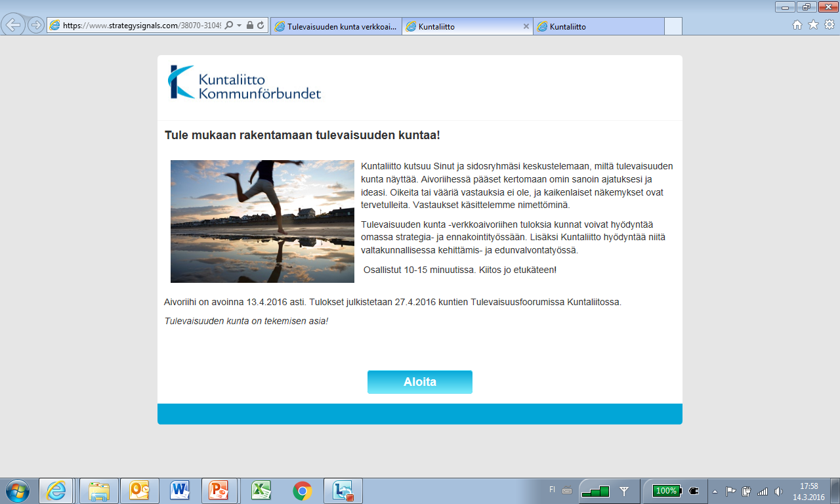This screenshot has height=504, width=840.
Task: Click the green signal bars toolbar icon
Action: pyautogui.click(x=595, y=491)
